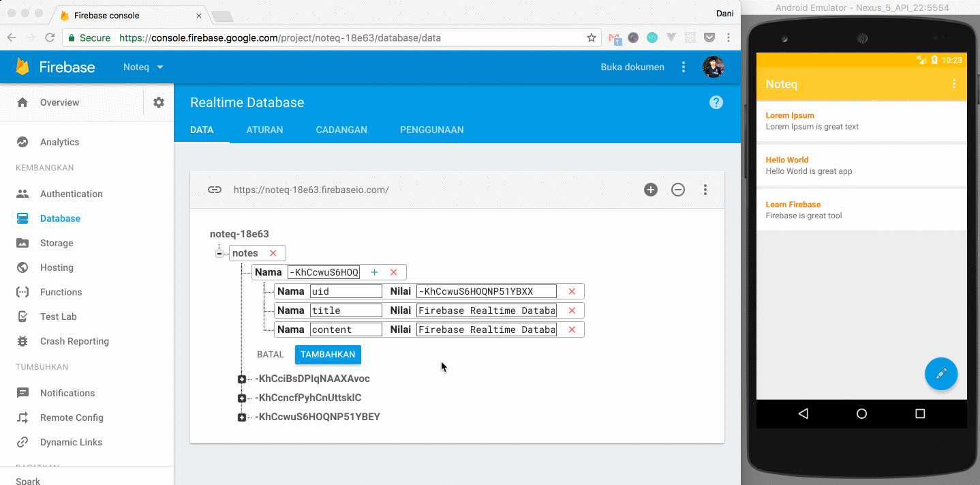980x485 pixels.
Task: Click the TAMBAHKAN button
Action: point(328,355)
